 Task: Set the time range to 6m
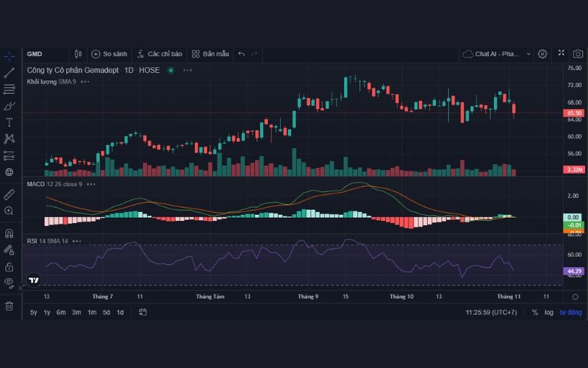pyautogui.click(x=61, y=312)
